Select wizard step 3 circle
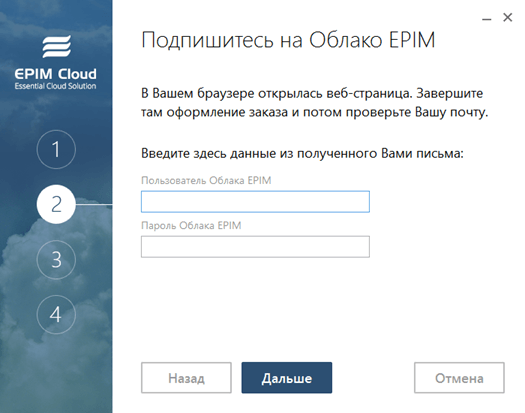This screenshot has width=525, height=413. click(x=56, y=259)
